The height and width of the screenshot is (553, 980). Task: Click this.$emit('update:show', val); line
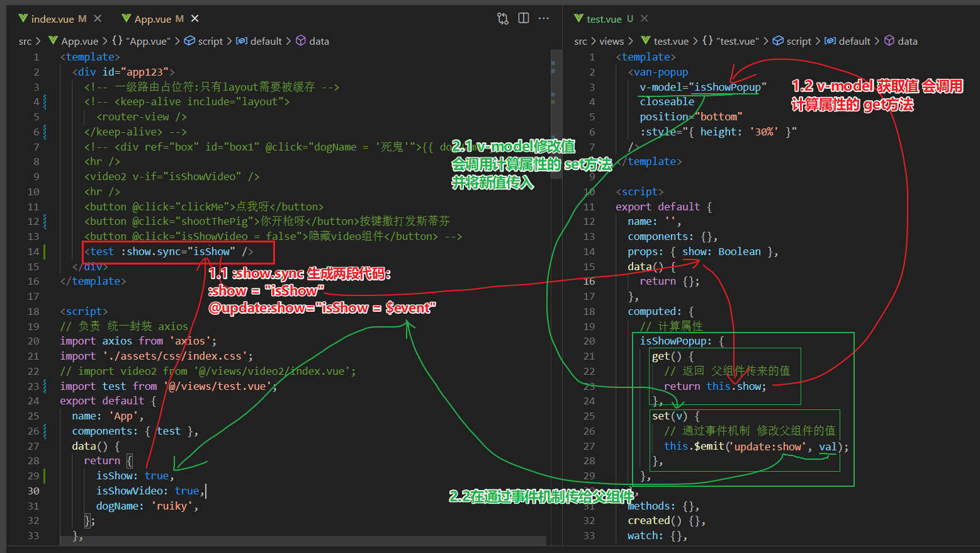point(757,446)
